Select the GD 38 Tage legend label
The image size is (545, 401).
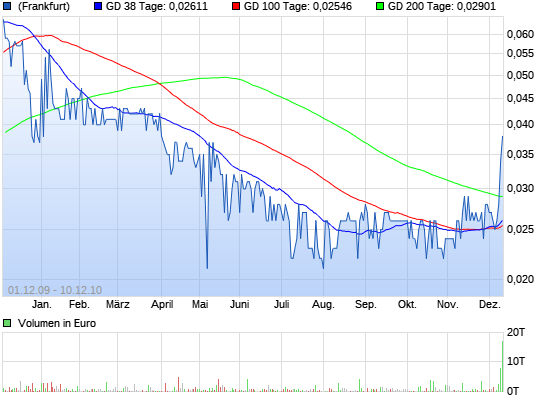coord(157,6)
